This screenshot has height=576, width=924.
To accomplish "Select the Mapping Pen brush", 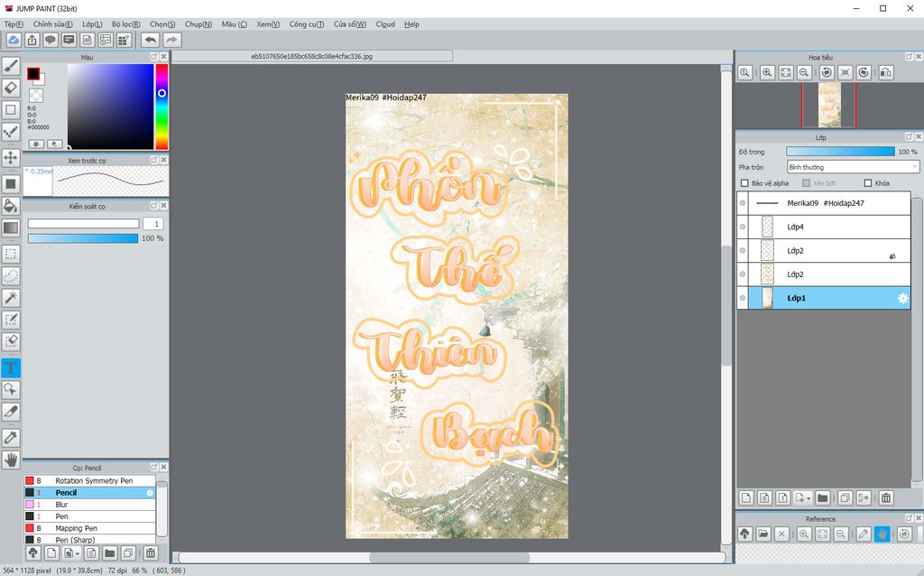I will click(x=89, y=528).
